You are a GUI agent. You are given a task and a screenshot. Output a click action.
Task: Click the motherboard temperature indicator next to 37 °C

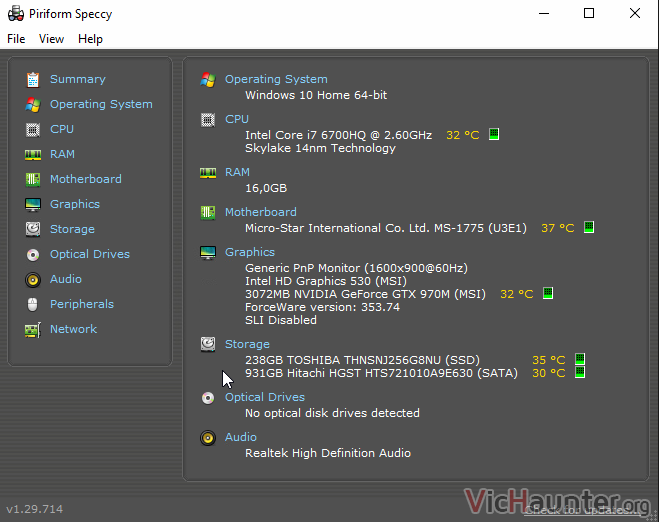pyautogui.click(x=589, y=227)
